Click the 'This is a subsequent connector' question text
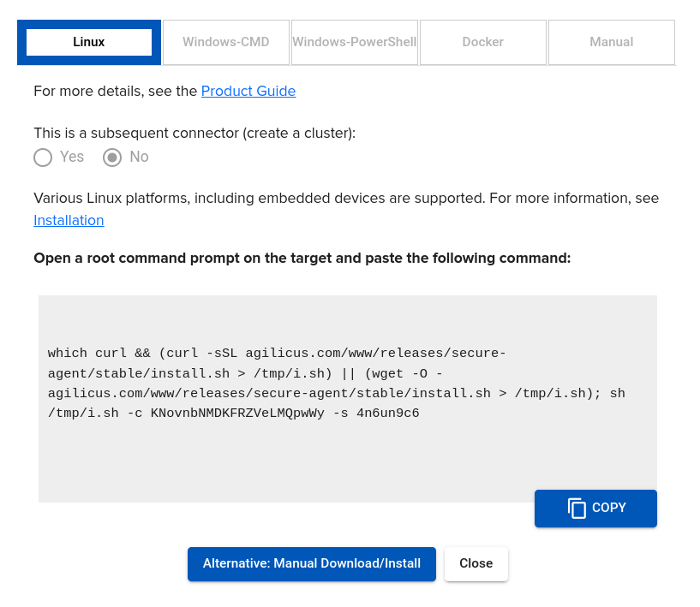 pyautogui.click(x=194, y=133)
